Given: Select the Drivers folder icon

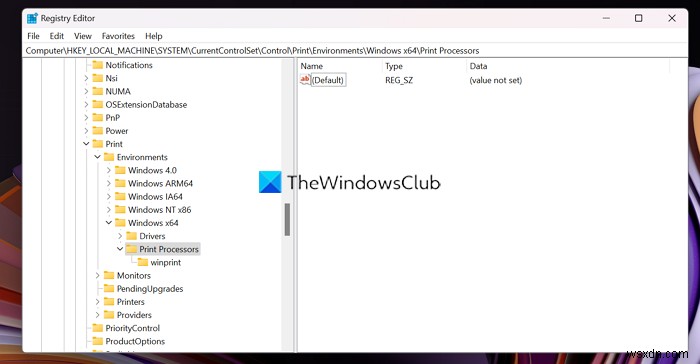Looking at the screenshot, I should (131, 236).
